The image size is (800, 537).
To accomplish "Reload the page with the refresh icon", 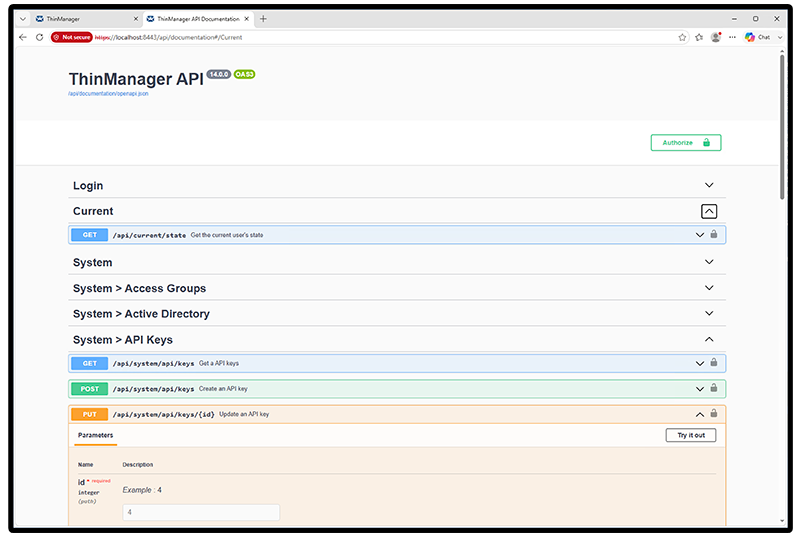I will pyautogui.click(x=39, y=37).
